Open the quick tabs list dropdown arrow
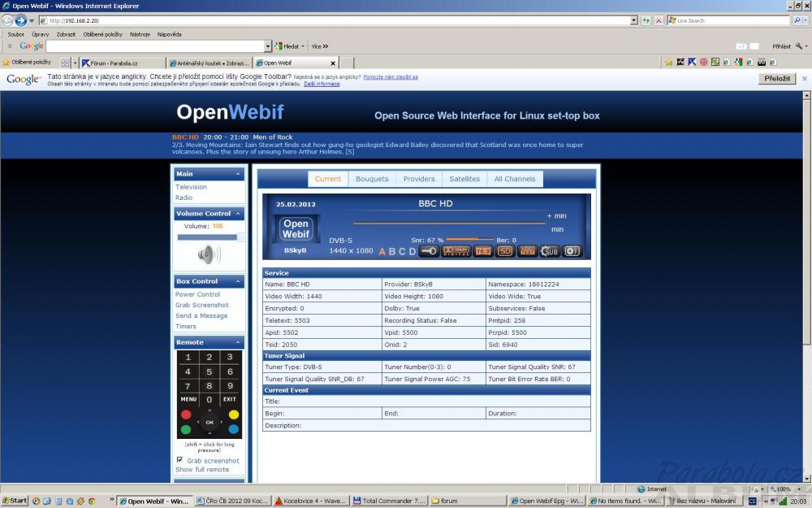The image size is (812, 508). pos(75,63)
